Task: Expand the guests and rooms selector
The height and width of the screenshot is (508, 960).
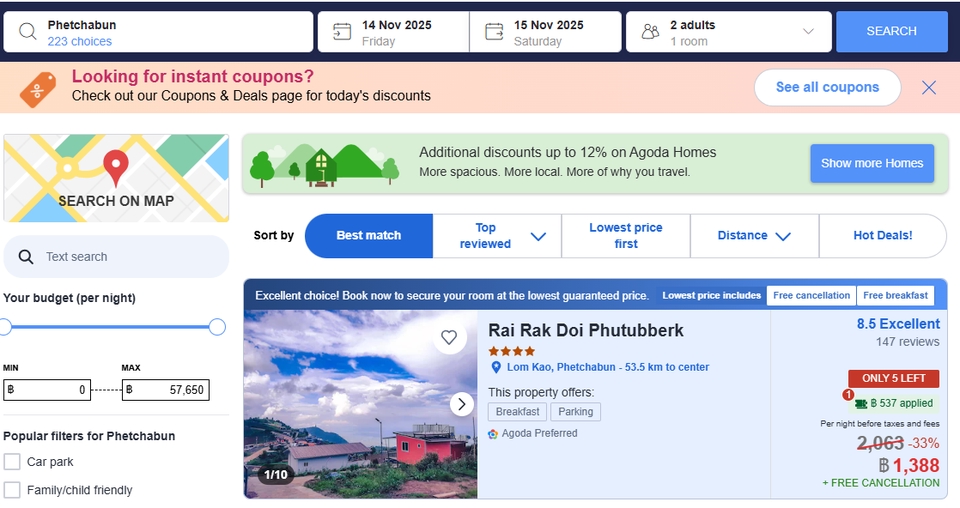Action: click(x=808, y=32)
